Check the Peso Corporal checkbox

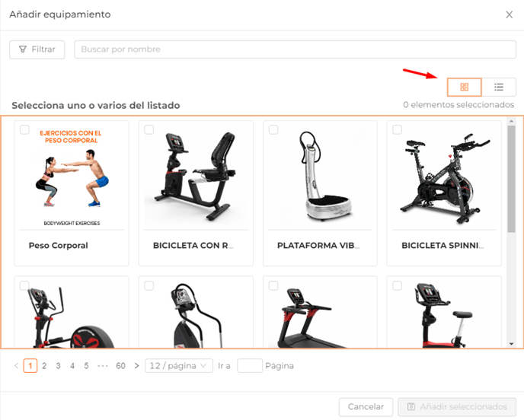point(24,129)
